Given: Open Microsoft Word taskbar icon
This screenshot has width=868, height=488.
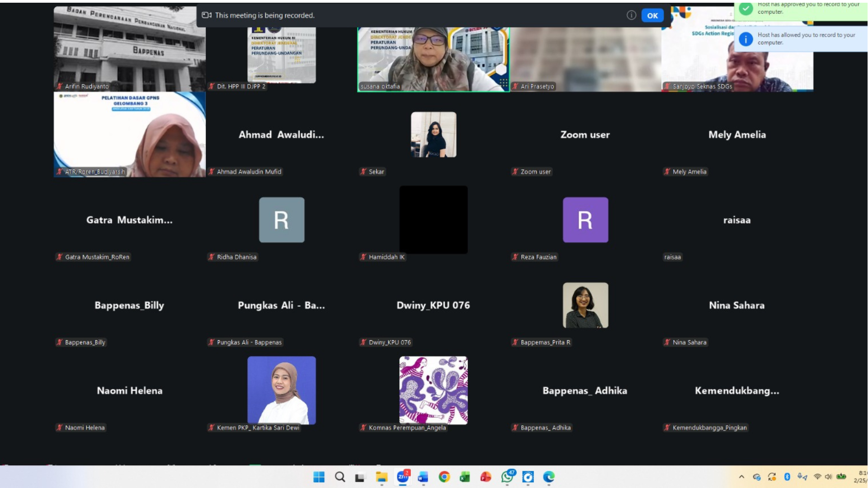Looking at the screenshot, I should [423, 477].
